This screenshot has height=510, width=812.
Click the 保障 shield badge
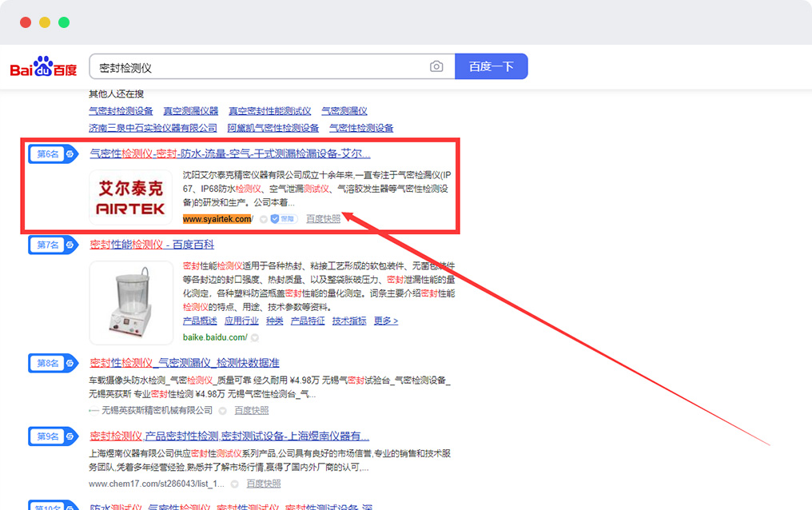tap(283, 219)
